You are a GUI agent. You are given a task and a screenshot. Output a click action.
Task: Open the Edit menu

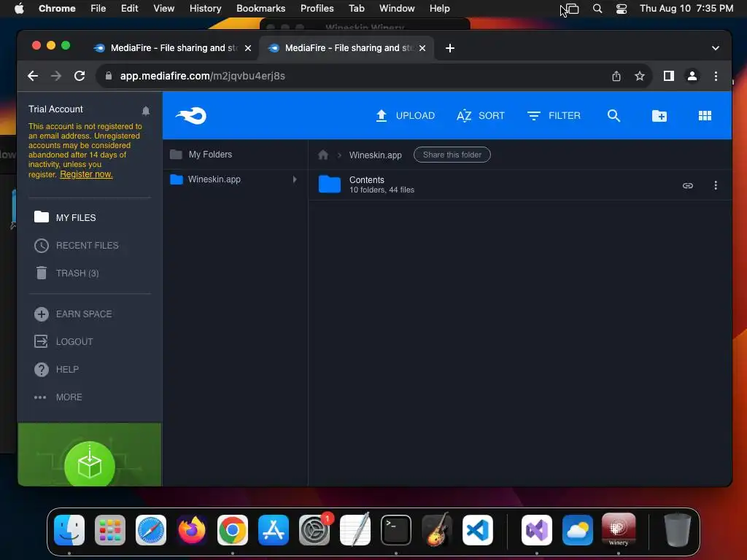point(130,8)
